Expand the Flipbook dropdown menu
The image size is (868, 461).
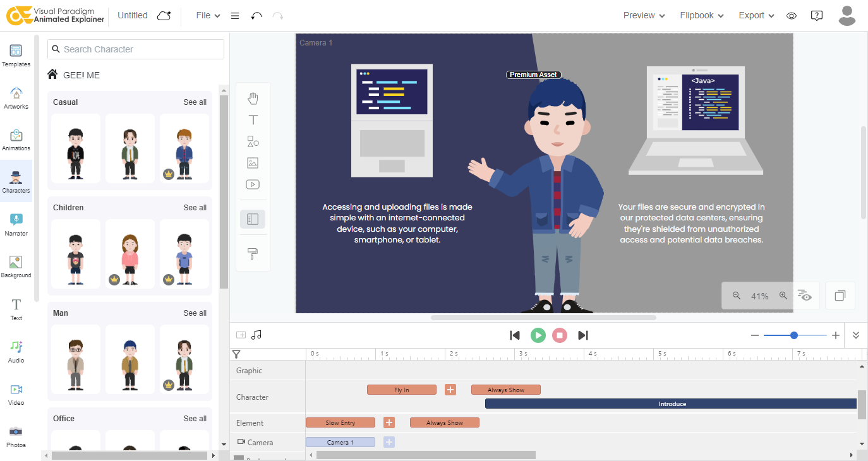pos(701,16)
